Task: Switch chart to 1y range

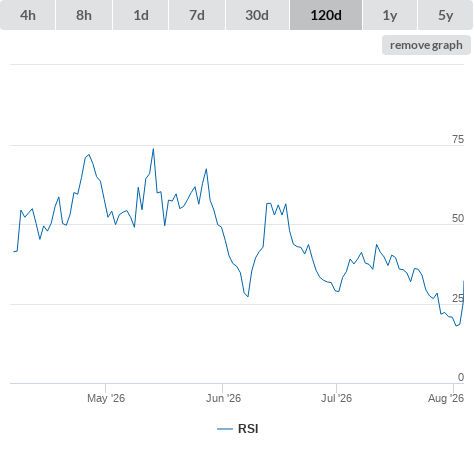Action: click(390, 15)
